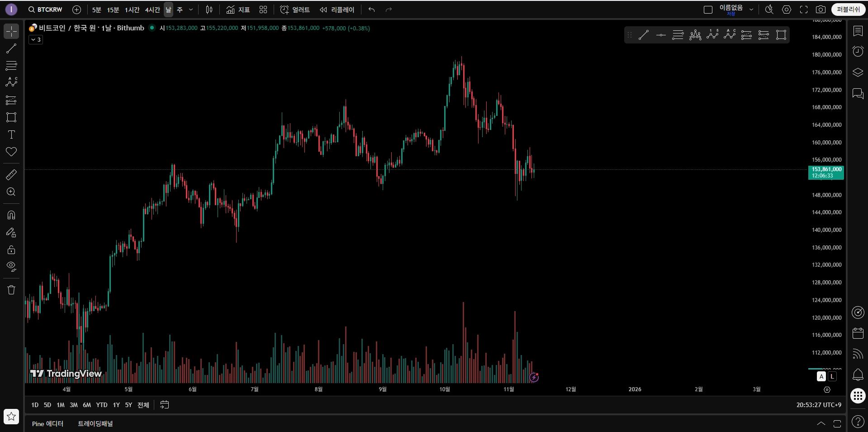Enter fullscreen mode
The image size is (868, 432).
click(804, 10)
